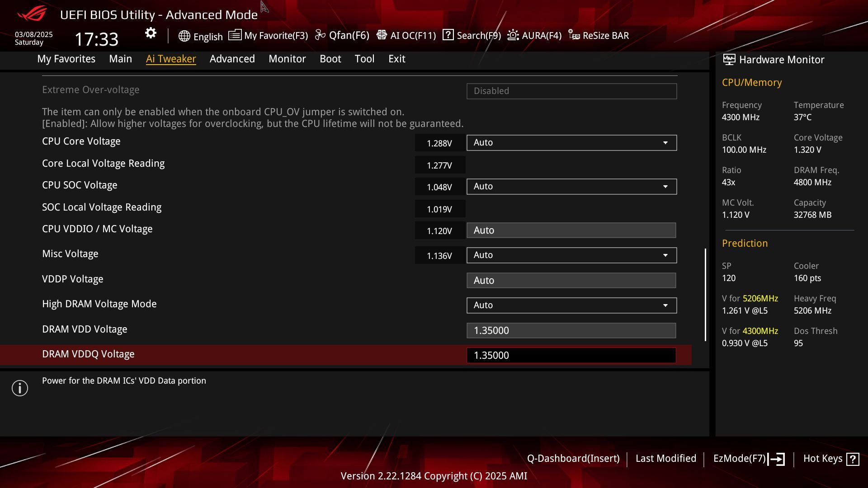Click the High DRAM Voltage Mode arrow
Image resolution: width=868 pixels, height=488 pixels.
click(x=665, y=305)
